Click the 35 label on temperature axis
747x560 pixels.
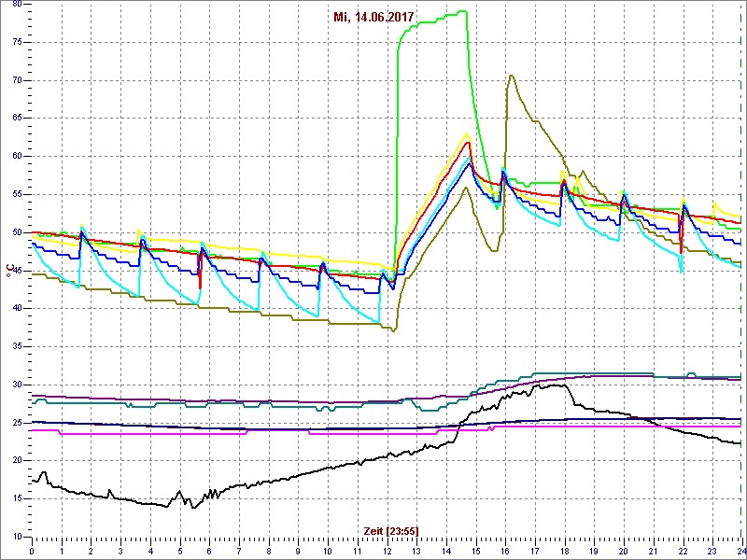click(x=16, y=346)
